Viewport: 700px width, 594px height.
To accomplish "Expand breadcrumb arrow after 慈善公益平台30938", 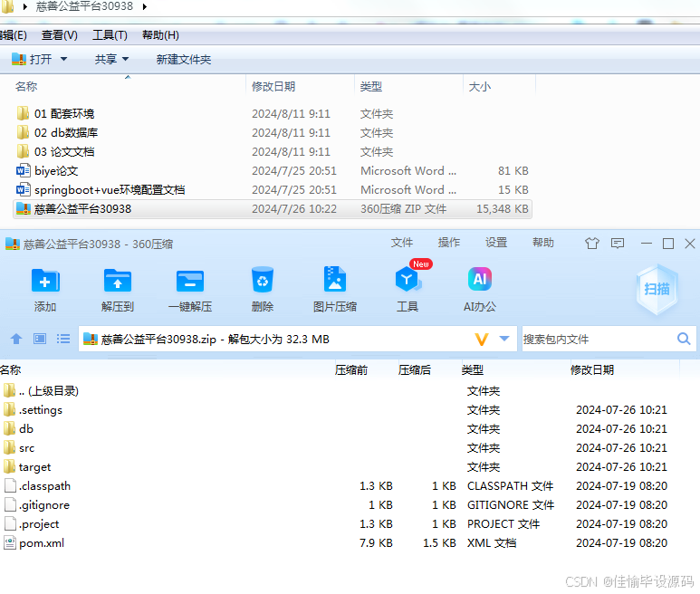I will pyautogui.click(x=145, y=6).
